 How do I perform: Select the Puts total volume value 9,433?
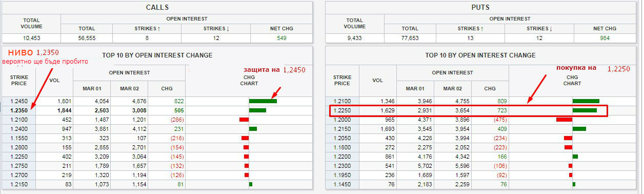pos(354,38)
